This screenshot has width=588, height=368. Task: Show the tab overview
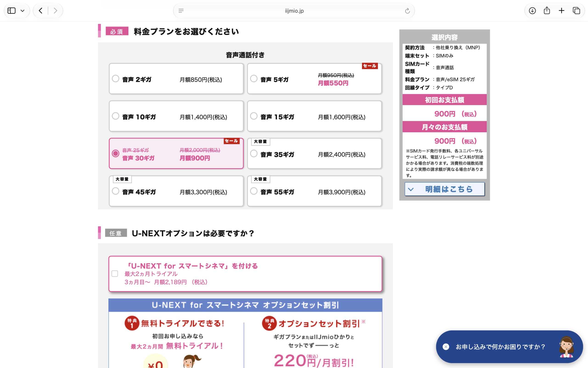pyautogui.click(x=576, y=11)
